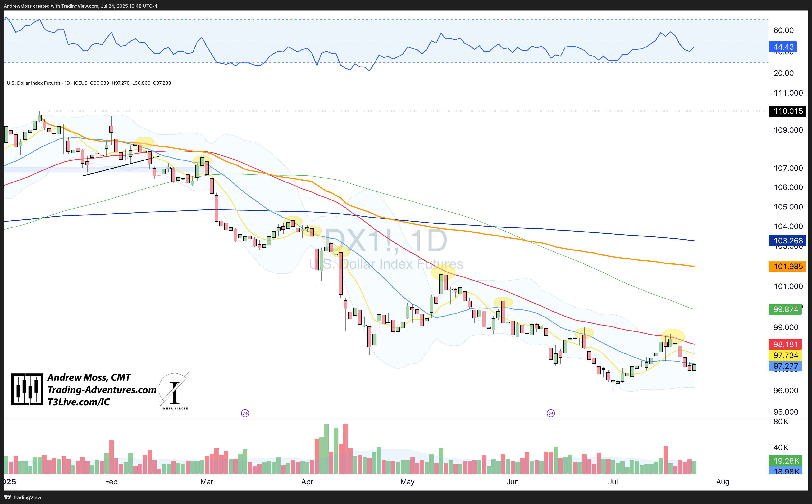Click the U.S. Dollar Index Futures title
The height and width of the screenshot is (504, 812).
click(x=34, y=83)
